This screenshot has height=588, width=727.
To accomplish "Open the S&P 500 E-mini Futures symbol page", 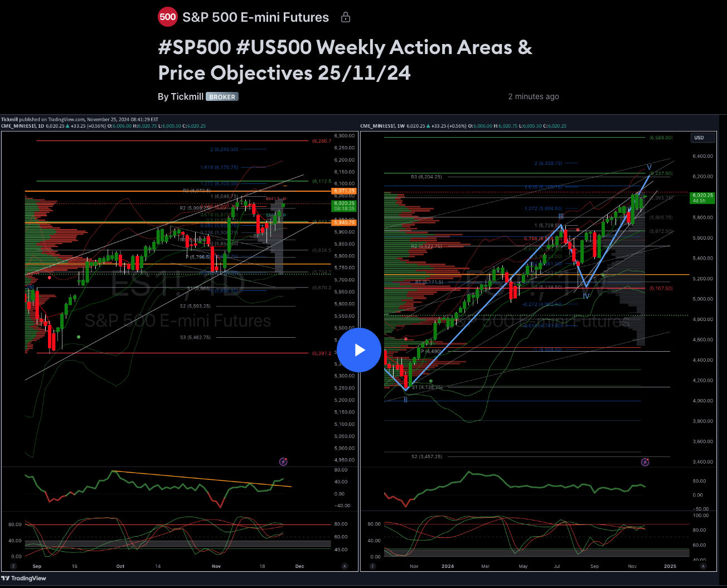I will click(255, 17).
